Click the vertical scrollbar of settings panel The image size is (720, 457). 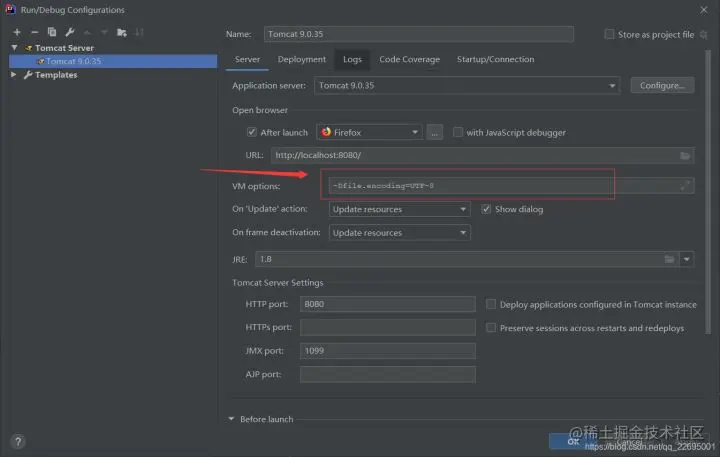tap(708, 192)
